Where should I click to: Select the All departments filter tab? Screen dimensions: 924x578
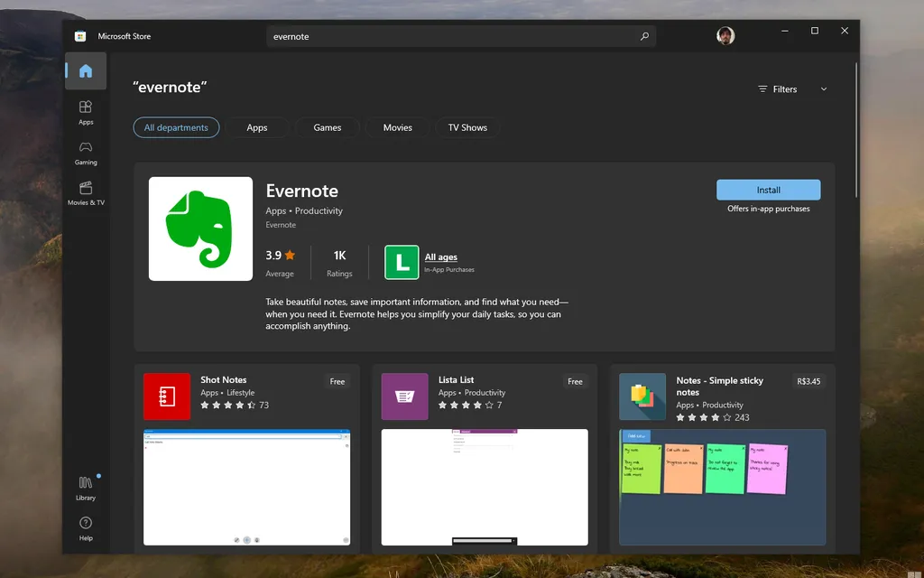click(176, 127)
